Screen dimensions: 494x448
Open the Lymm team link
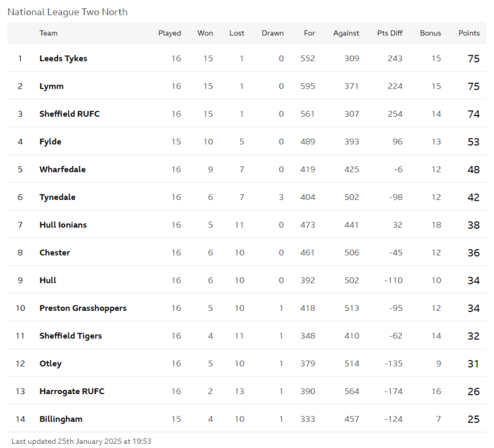tap(51, 86)
